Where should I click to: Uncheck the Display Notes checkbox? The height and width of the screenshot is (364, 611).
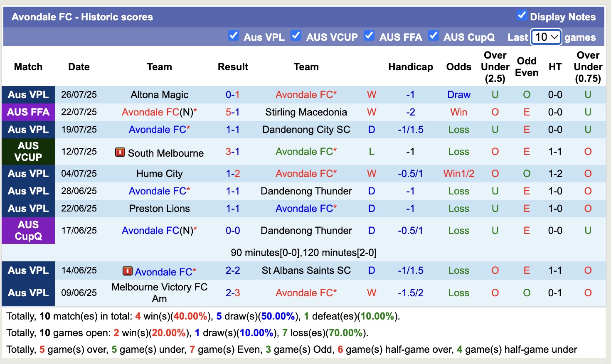(x=522, y=15)
